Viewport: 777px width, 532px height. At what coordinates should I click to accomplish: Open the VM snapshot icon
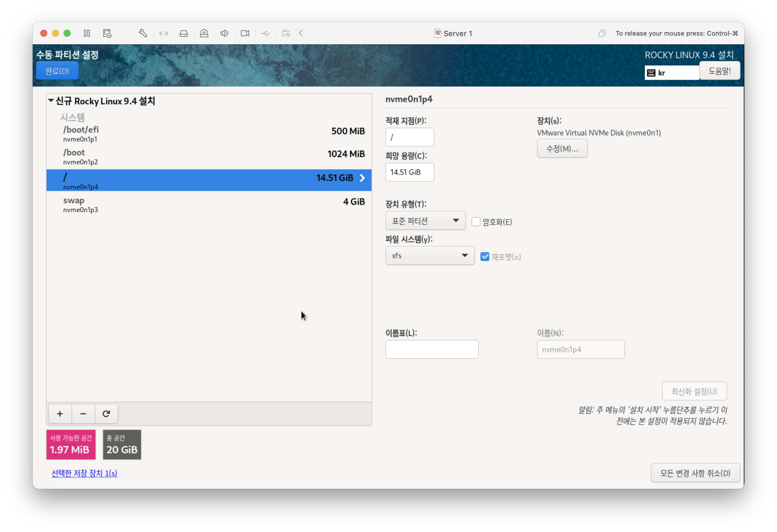point(107,34)
